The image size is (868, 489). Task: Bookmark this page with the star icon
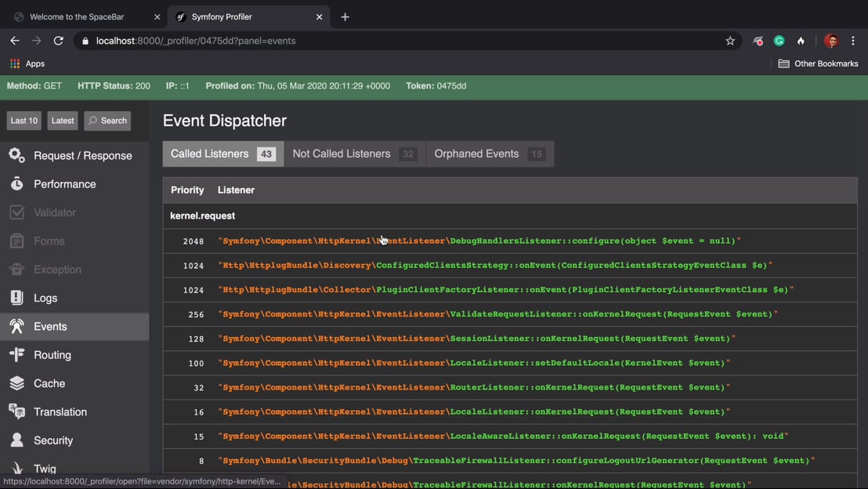tap(730, 41)
